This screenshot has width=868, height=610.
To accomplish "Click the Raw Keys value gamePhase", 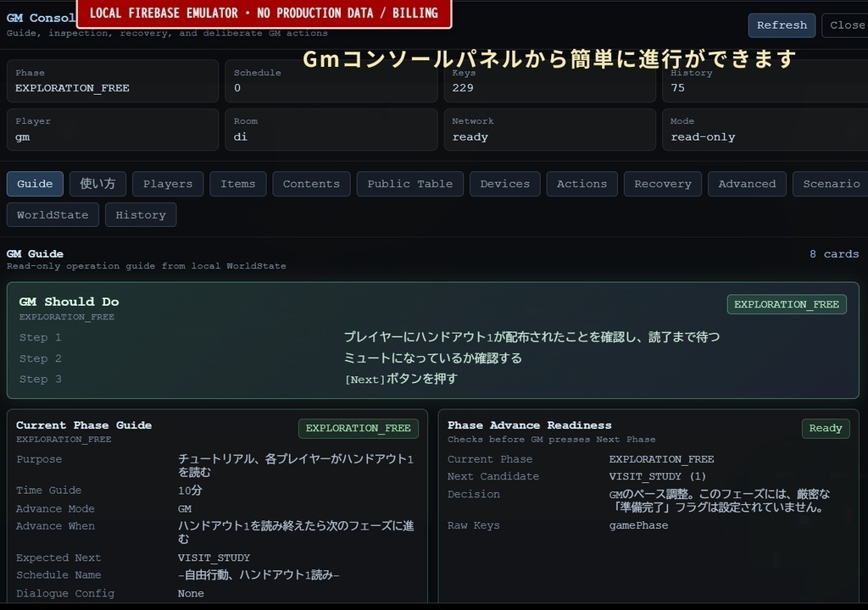I will coord(638,525).
